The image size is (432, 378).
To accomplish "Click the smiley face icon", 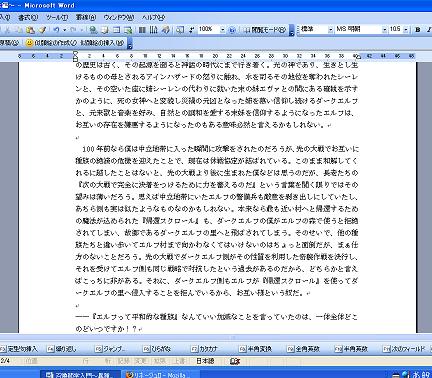I will click(29, 43).
